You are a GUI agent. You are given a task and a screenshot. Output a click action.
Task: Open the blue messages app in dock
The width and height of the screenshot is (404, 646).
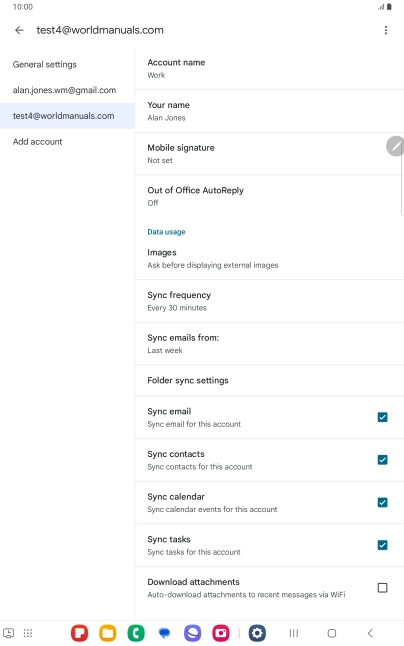coord(164,633)
